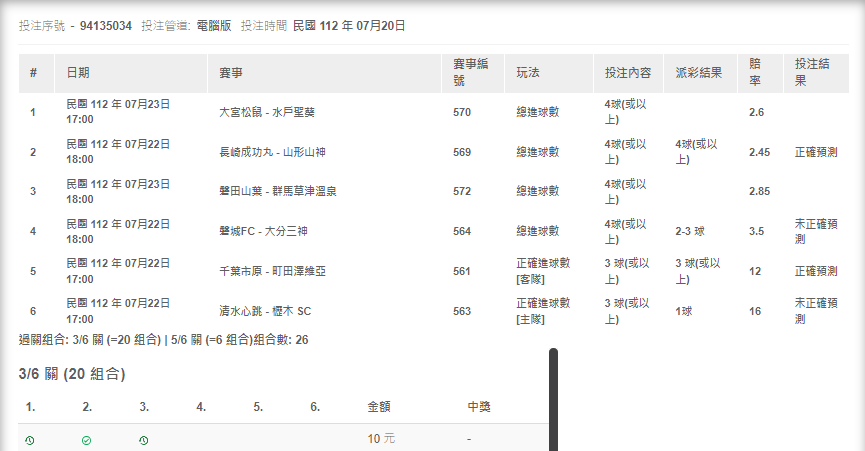
Task: Click the 投注內容 column header
Action: [x=628, y=73]
